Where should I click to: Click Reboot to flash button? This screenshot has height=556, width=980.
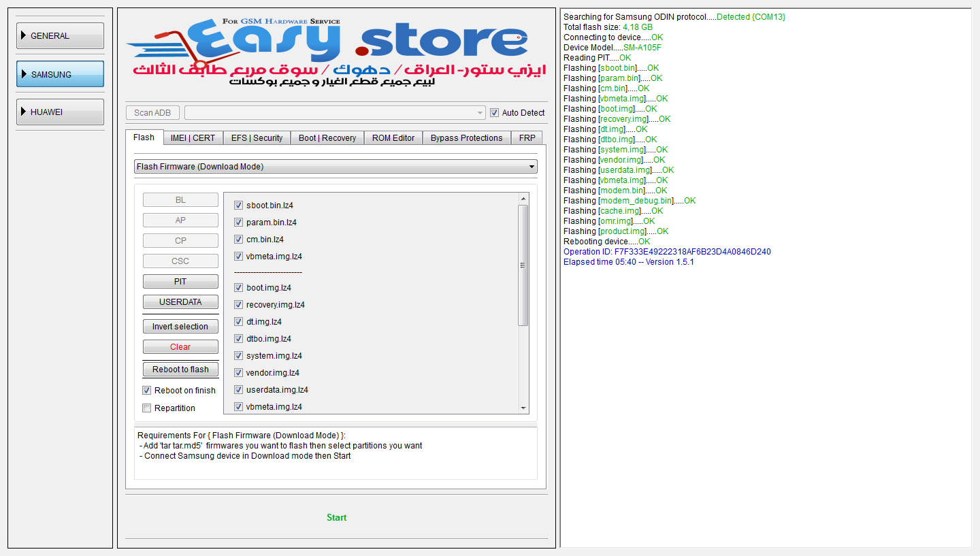click(x=180, y=370)
